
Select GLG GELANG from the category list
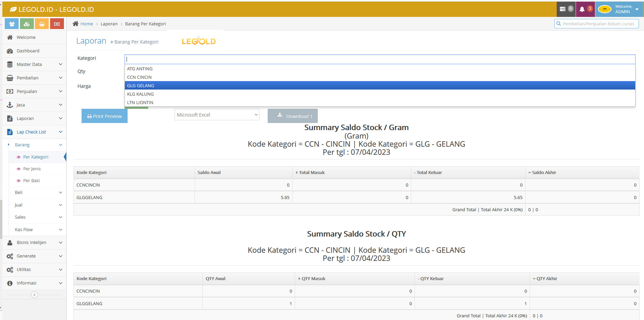pyautogui.click(x=141, y=85)
